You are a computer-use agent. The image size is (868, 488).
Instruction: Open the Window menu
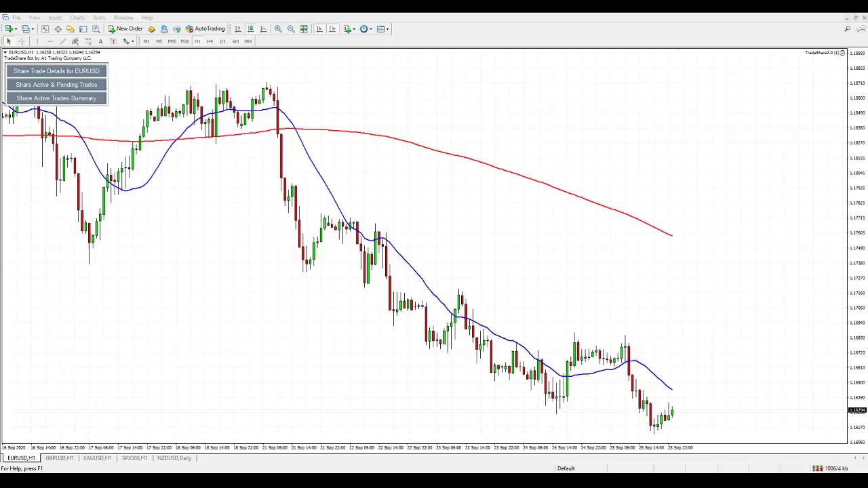pos(123,17)
